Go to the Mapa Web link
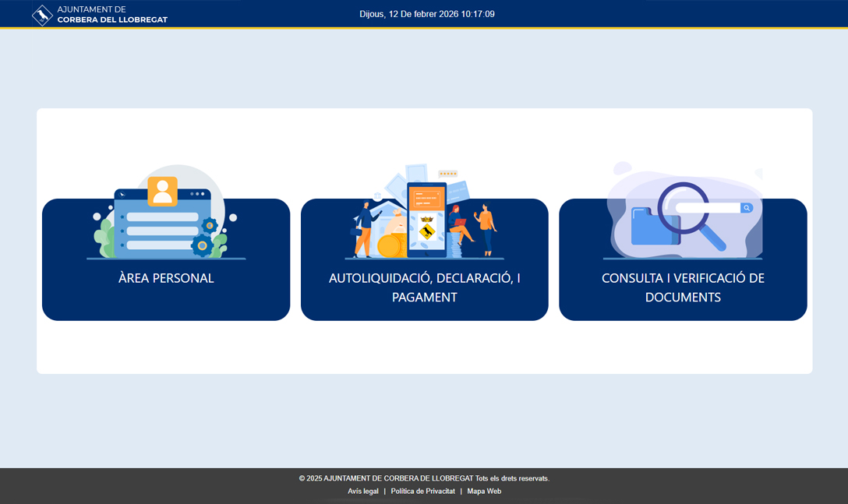The width and height of the screenshot is (848, 504). (x=484, y=492)
